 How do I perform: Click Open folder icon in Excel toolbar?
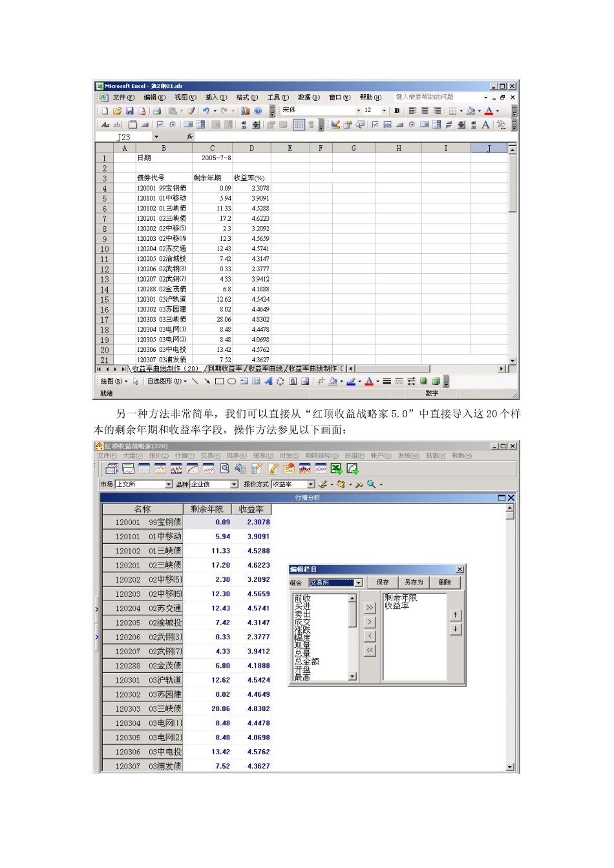coord(117,111)
